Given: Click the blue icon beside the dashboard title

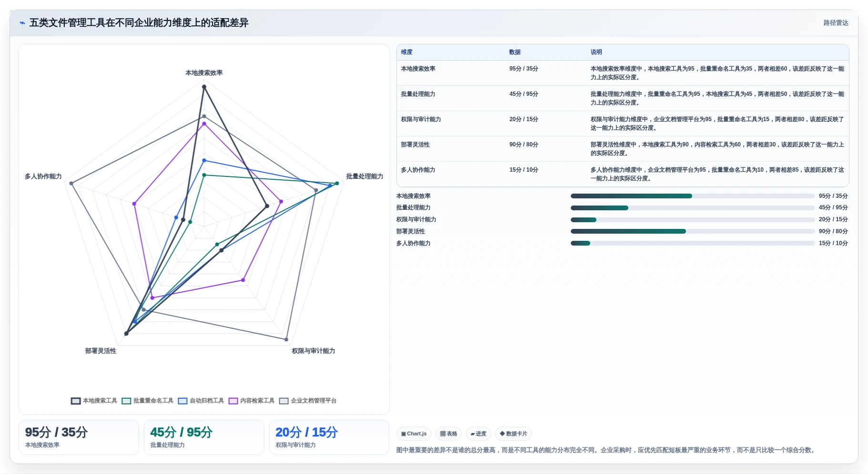Looking at the screenshot, I should coord(22,23).
